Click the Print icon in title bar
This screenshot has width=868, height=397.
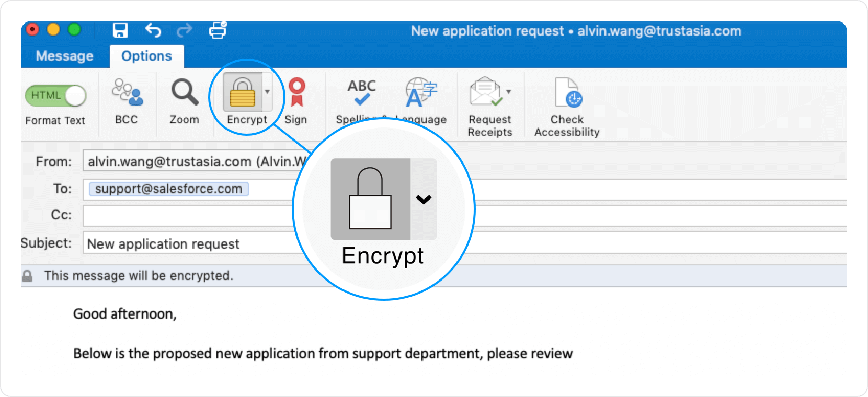coord(218,30)
